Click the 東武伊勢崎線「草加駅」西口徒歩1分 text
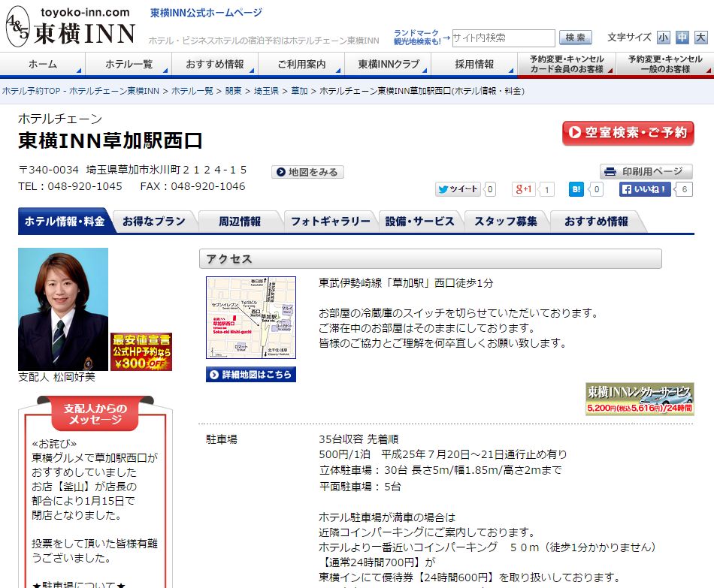This screenshot has height=588, width=714. [x=406, y=283]
